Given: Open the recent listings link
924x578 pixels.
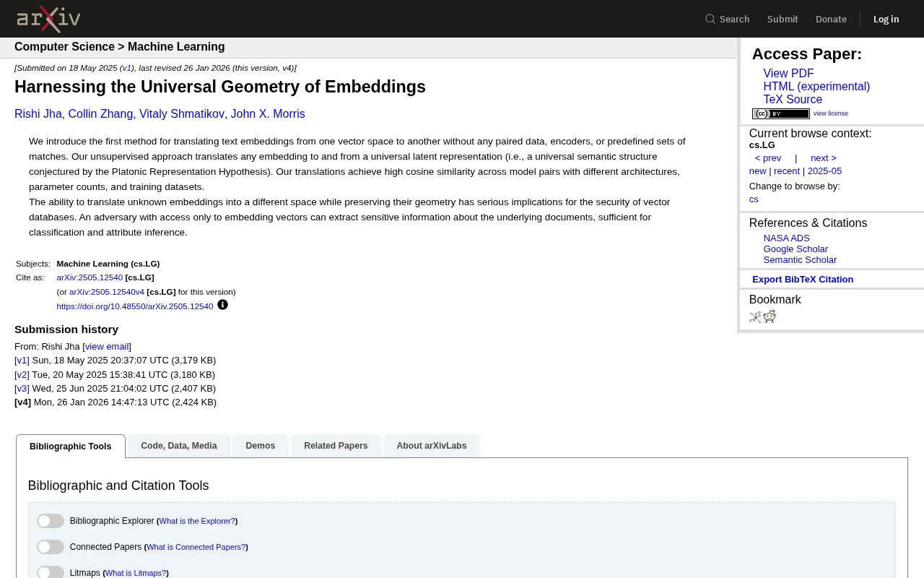Looking at the screenshot, I should pos(787,171).
